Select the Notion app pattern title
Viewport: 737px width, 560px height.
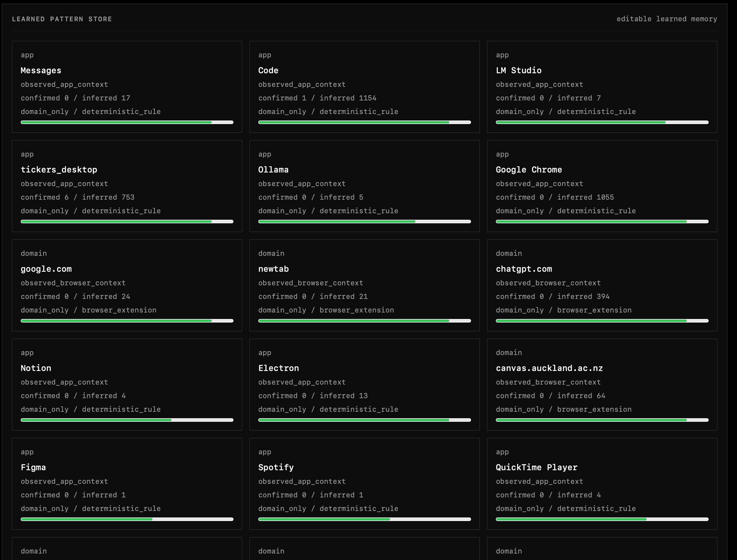click(x=36, y=368)
